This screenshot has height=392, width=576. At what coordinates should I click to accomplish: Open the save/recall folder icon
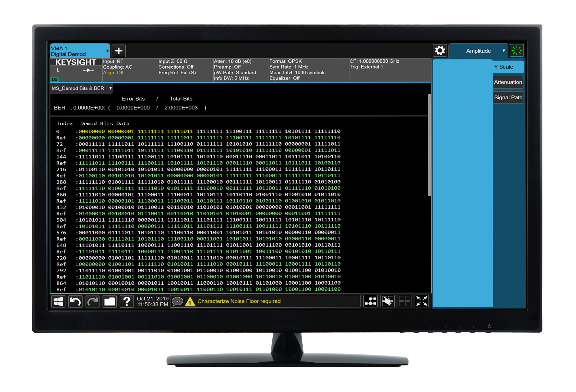coord(110,301)
